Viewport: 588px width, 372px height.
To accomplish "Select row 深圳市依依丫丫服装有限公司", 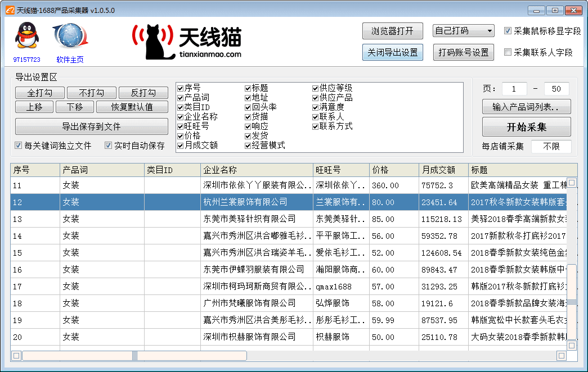I will 289,185.
